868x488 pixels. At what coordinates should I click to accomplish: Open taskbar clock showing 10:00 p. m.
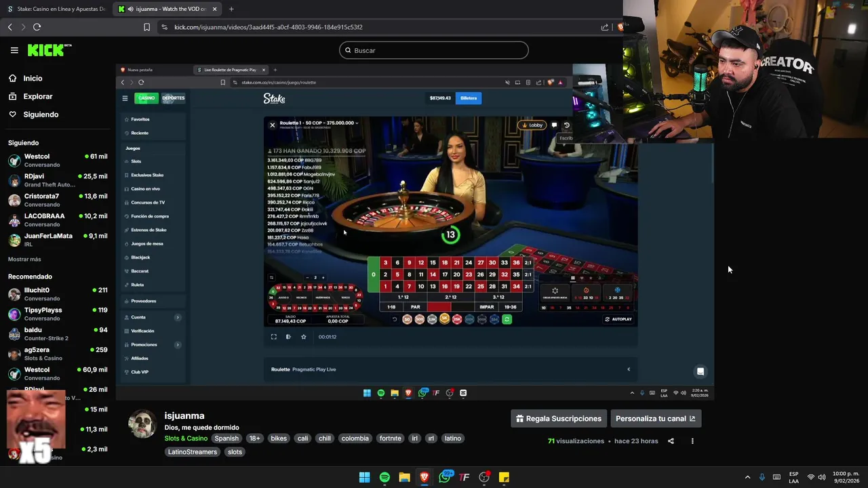(846, 477)
